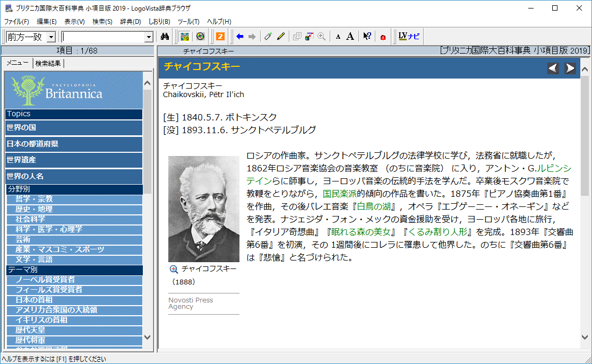Click the gray forward arrow icon
The image size is (592, 364).
pyautogui.click(x=252, y=37)
